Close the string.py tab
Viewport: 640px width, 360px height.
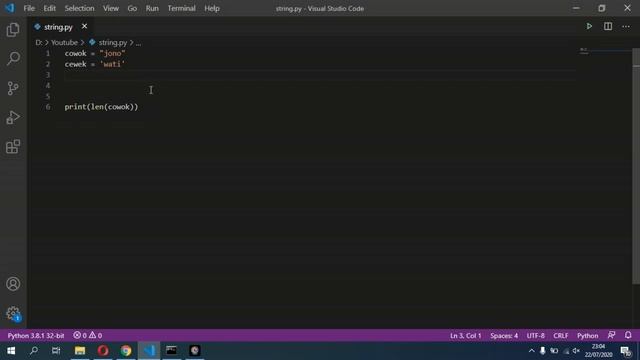tap(84, 27)
